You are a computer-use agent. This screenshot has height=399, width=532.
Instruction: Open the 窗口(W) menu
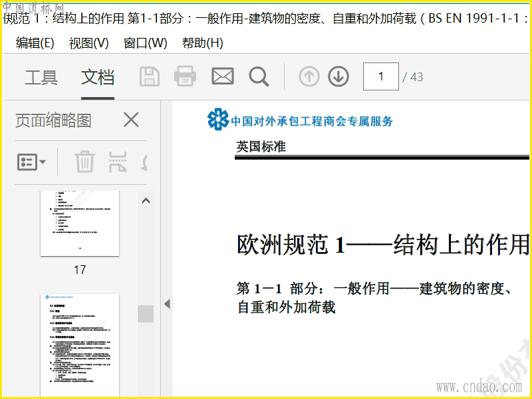pos(145,43)
